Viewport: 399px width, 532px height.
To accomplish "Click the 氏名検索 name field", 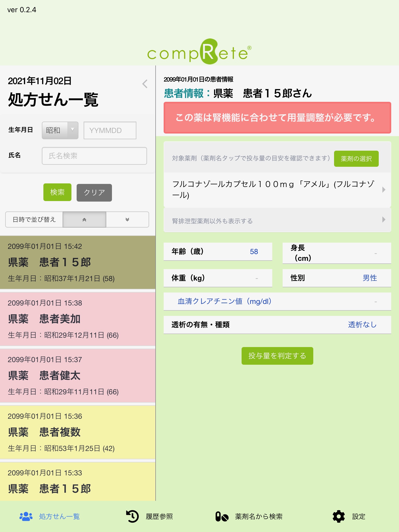I will [x=94, y=156].
